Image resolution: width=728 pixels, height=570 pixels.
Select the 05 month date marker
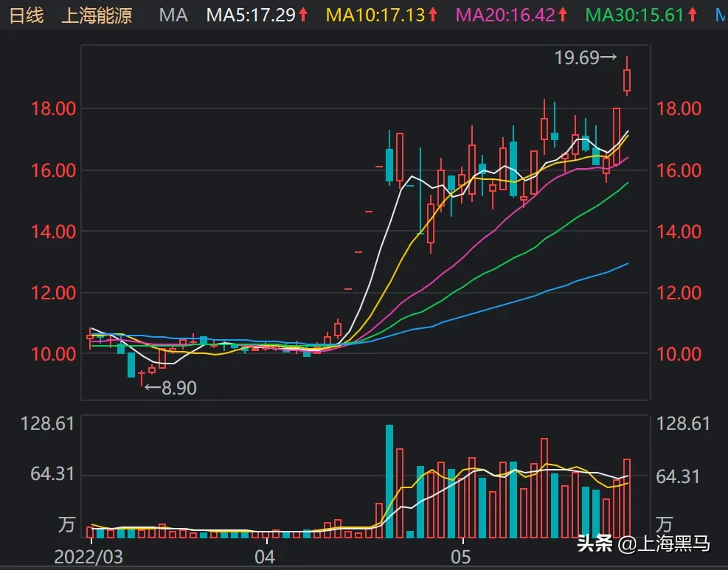[460, 557]
